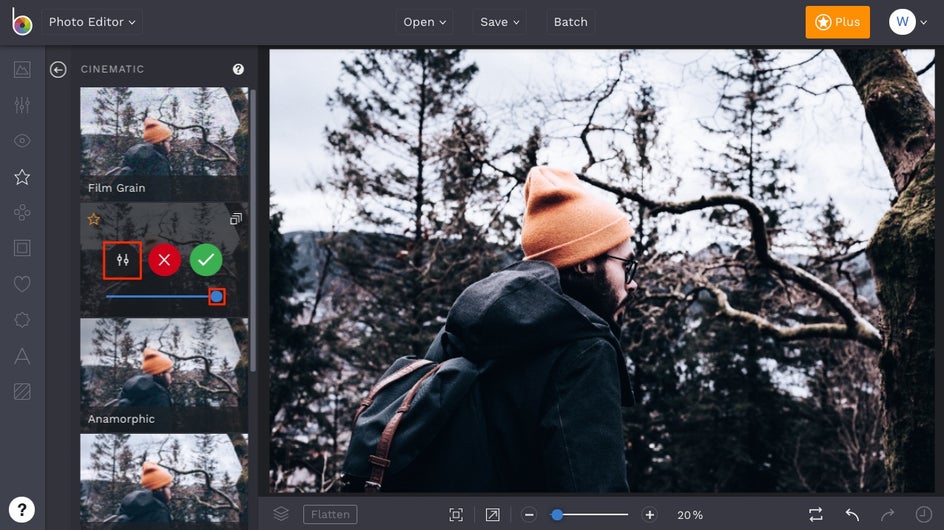Apply the effect with green checkmark
Image resolution: width=944 pixels, height=530 pixels.
[x=206, y=260]
